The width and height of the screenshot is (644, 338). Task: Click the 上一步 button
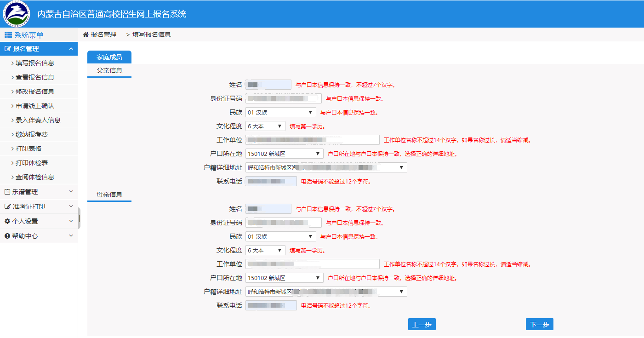click(422, 324)
